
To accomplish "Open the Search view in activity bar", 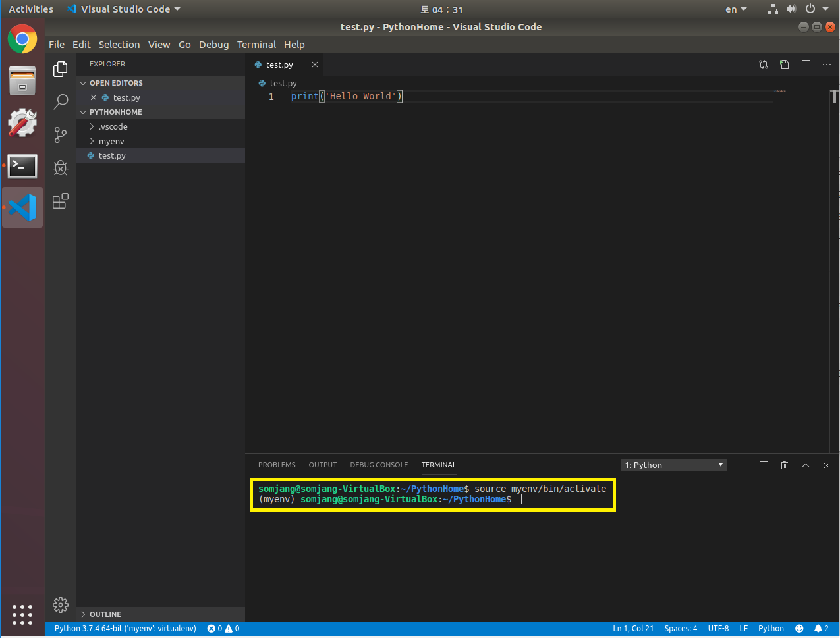I will tap(61, 101).
